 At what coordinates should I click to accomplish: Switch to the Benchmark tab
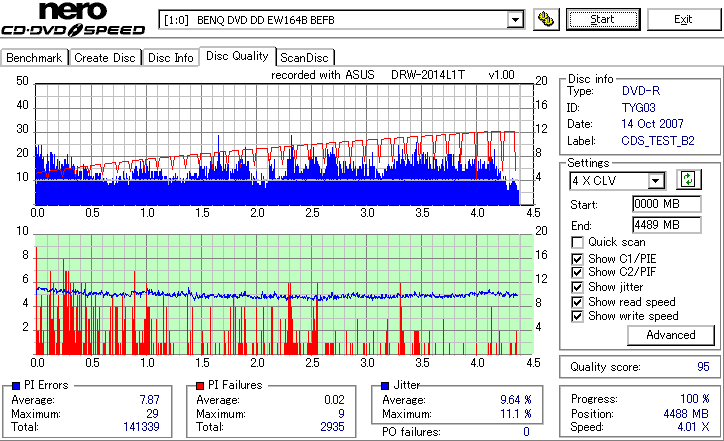coord(34,58)
